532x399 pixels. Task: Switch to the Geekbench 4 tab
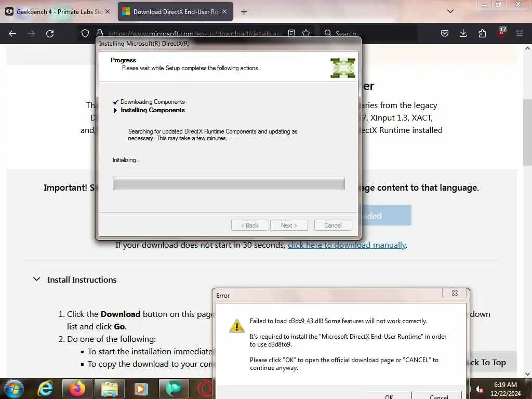(x=58, y=11)
